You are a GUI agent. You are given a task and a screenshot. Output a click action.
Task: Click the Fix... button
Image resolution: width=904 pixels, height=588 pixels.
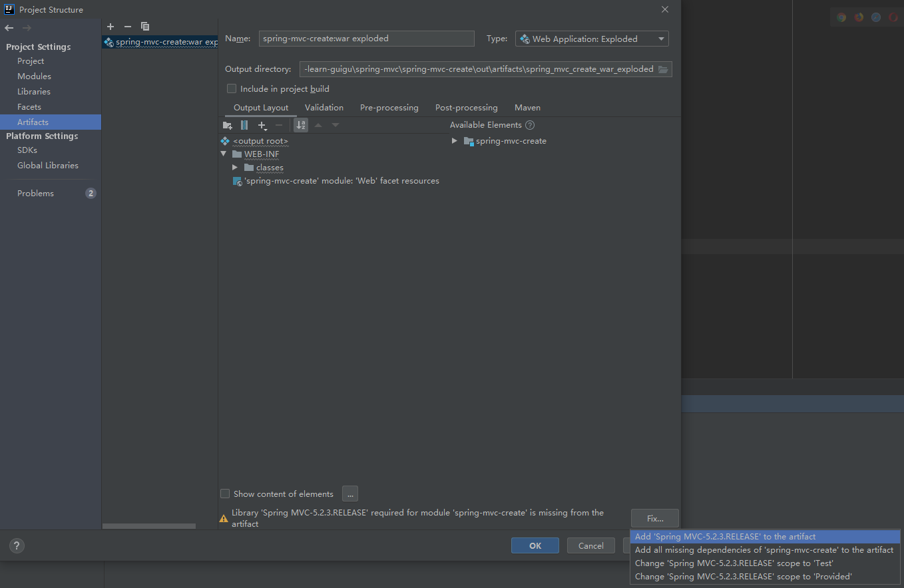click(x=655, y=518)
